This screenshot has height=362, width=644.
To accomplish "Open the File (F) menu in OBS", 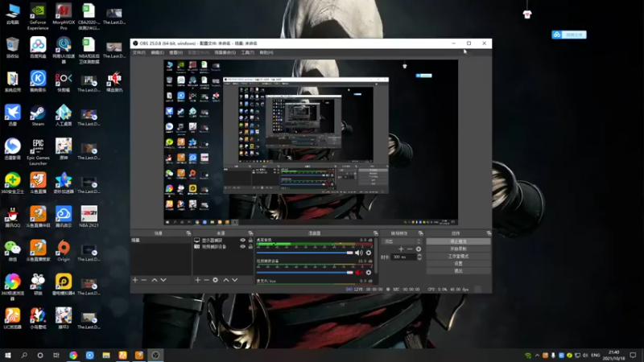I will (x=138, y=52).
